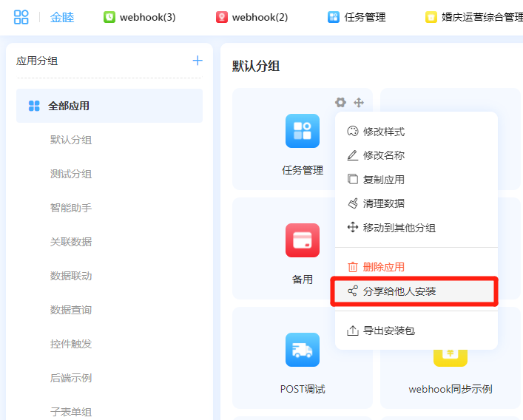The height and width of the screenshot is (420, 523).
Task: Open the gear settings icon on 任务管理 card
Action: click(340, 103)
